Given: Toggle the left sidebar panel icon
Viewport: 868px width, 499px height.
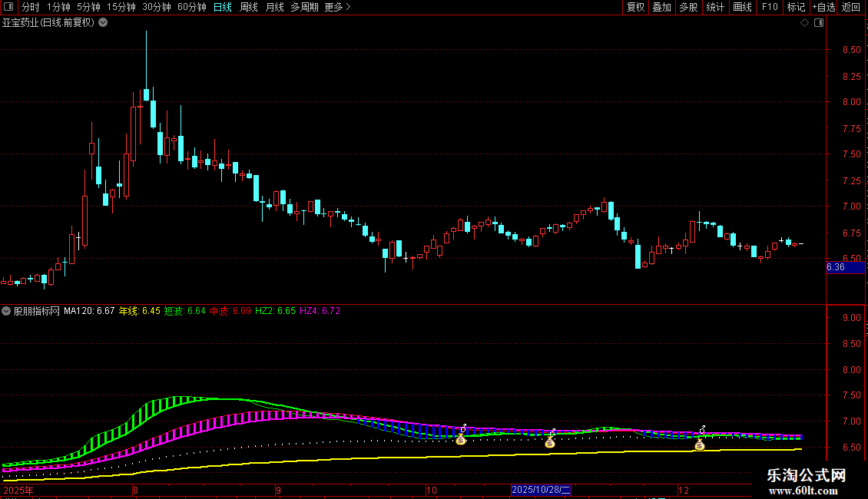Looking at the screenshot, I should point(8,7).
